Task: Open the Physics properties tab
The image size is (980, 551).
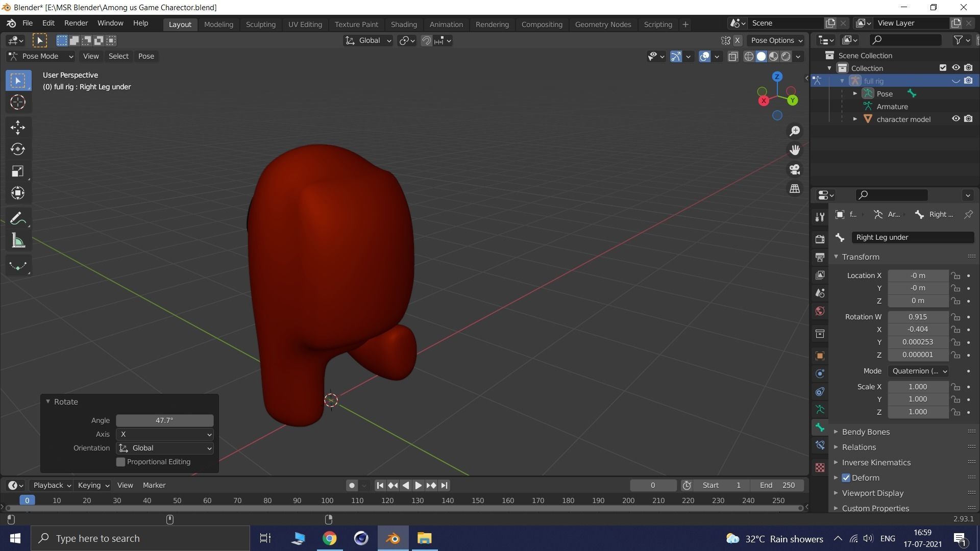Action: [820, 373]
